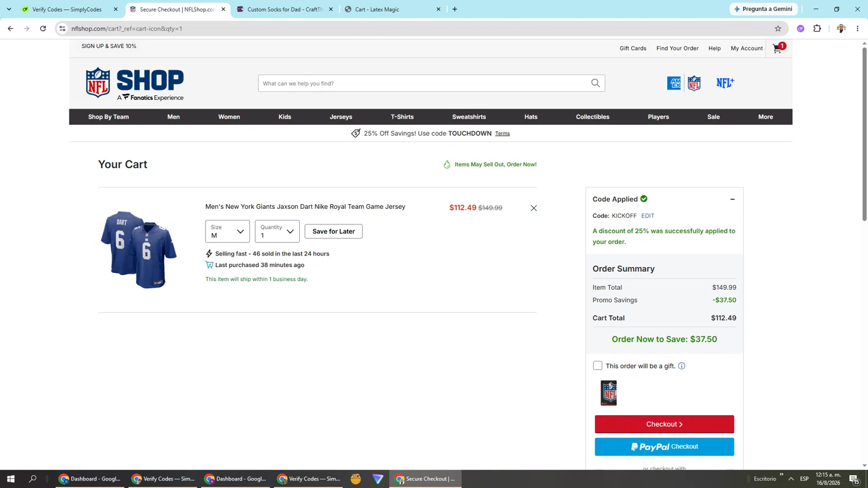Edit the KICKOFF promo code
Image resolution: width=868 pixels, height=488 pixels.
pos(648,216)
